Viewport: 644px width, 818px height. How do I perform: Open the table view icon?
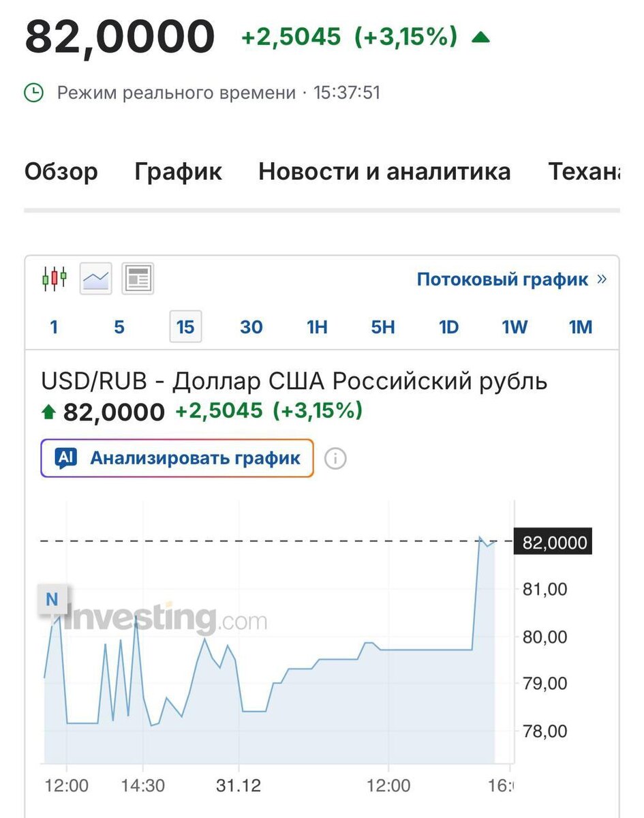pos(138,278)
